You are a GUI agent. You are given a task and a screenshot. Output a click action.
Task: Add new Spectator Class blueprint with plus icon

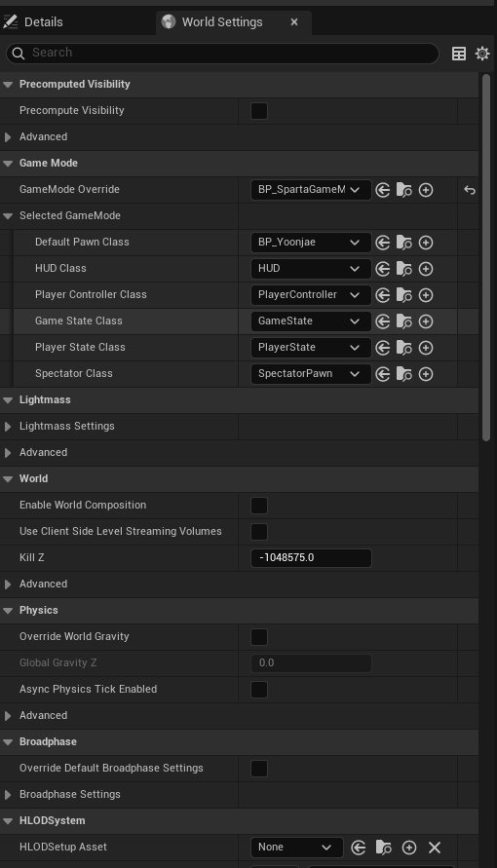426,374
